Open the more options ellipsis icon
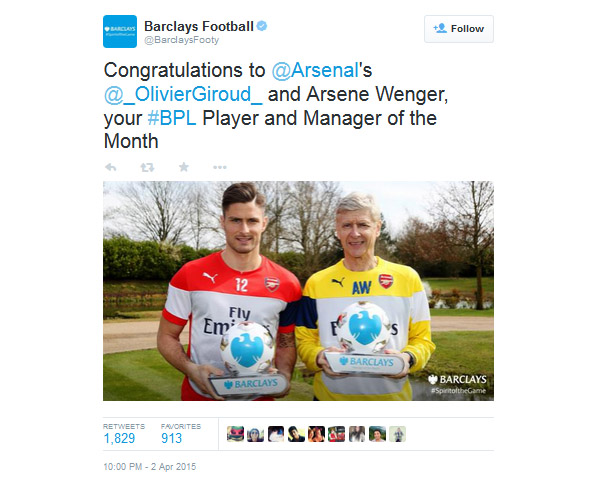Screen dimensions: 600x491 tap(220, 167)
